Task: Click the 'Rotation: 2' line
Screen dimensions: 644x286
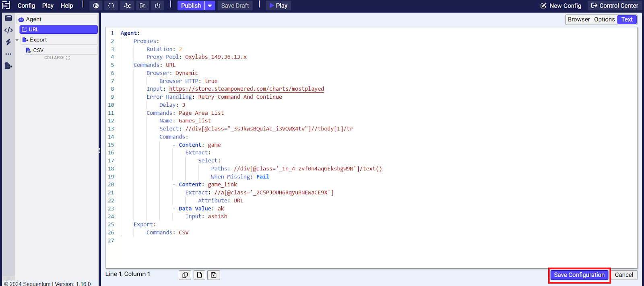Action: [164, 49]
